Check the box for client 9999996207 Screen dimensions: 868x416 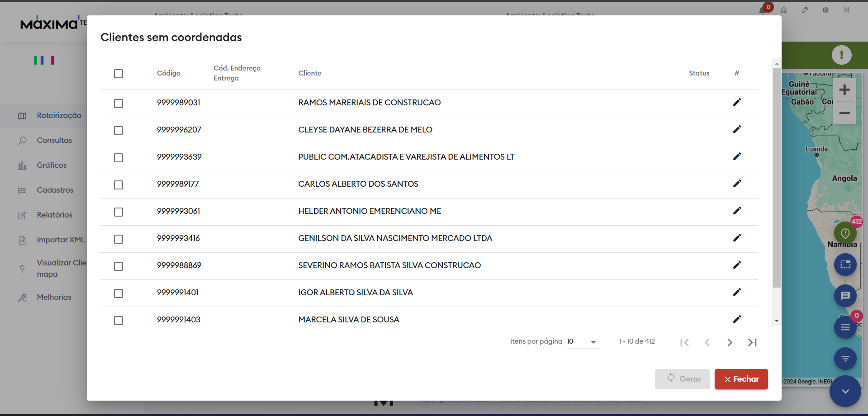[x=119, y=131]
